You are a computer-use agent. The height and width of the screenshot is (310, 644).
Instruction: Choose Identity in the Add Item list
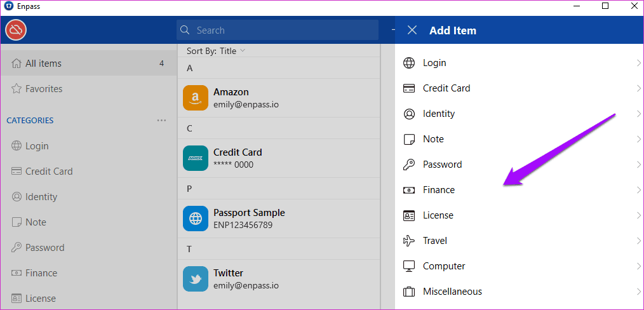pyautogui.click(x=519, y=114)
